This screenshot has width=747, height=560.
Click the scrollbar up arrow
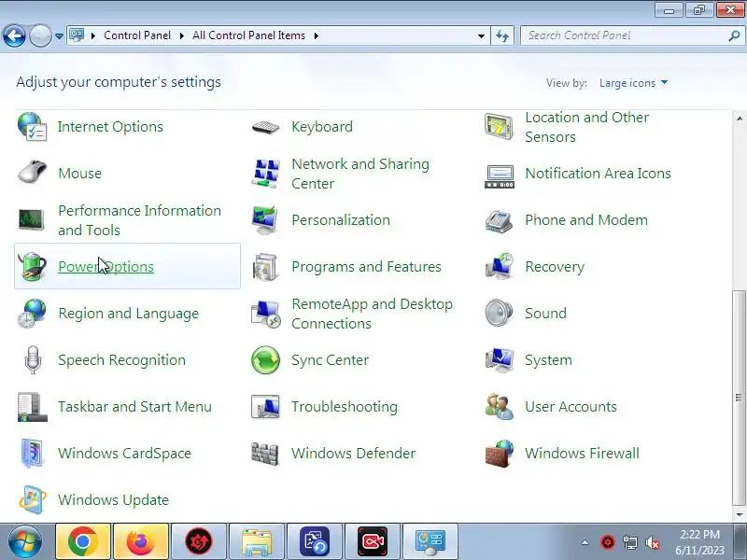(x=739, y=118)
